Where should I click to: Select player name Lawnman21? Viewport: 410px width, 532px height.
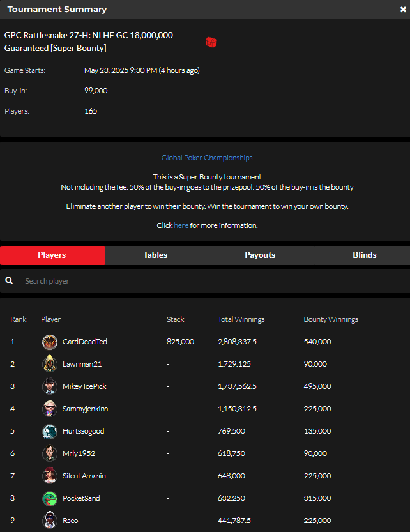coord(82,364)
